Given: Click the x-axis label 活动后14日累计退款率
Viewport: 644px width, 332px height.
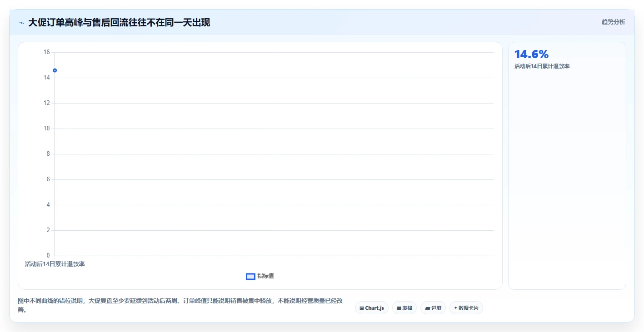Looking at the screenshot, I should [x=55, y=264].
